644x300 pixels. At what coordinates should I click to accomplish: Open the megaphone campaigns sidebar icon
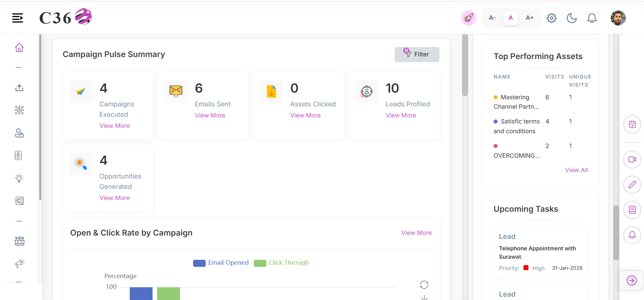[19, 263]
